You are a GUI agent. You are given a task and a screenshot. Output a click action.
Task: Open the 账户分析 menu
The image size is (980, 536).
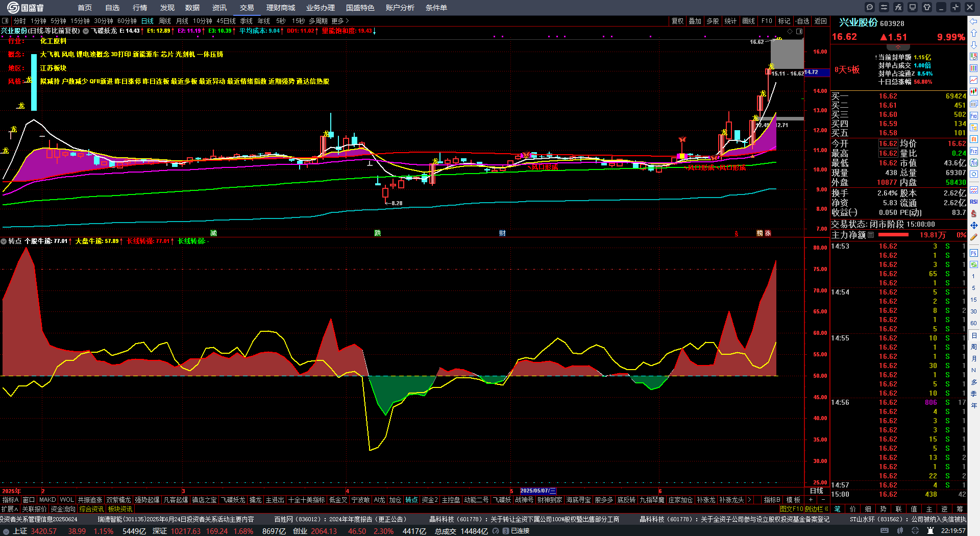[400, 8]
